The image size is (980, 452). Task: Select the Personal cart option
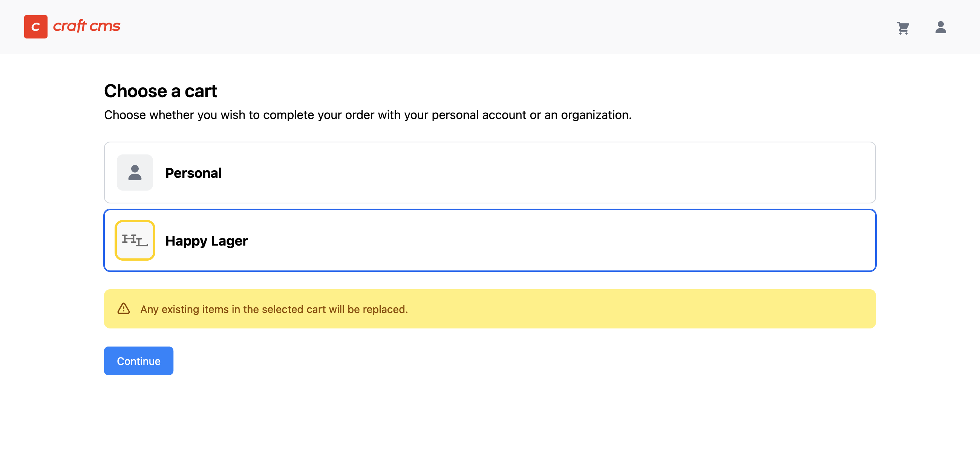click(490, 173)
